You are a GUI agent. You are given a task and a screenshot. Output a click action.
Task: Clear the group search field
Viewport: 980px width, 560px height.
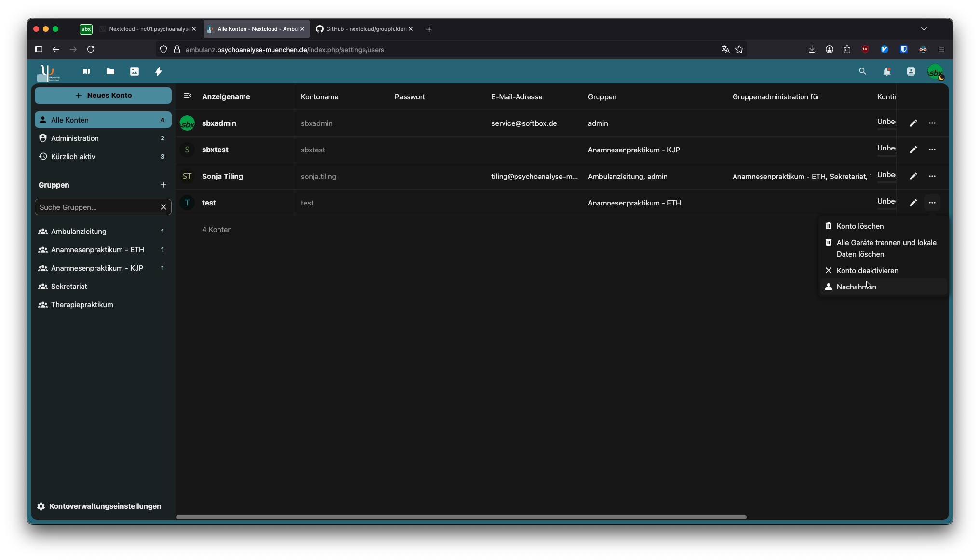[163, 207]
